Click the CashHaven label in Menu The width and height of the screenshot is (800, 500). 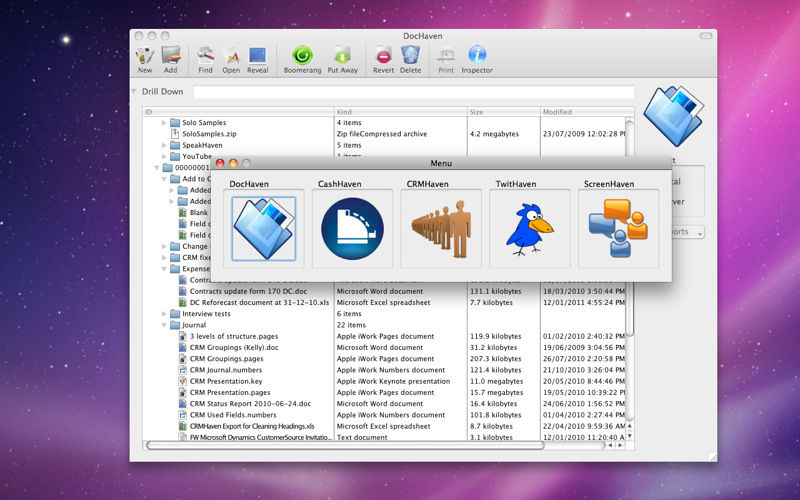coord(339,184)
